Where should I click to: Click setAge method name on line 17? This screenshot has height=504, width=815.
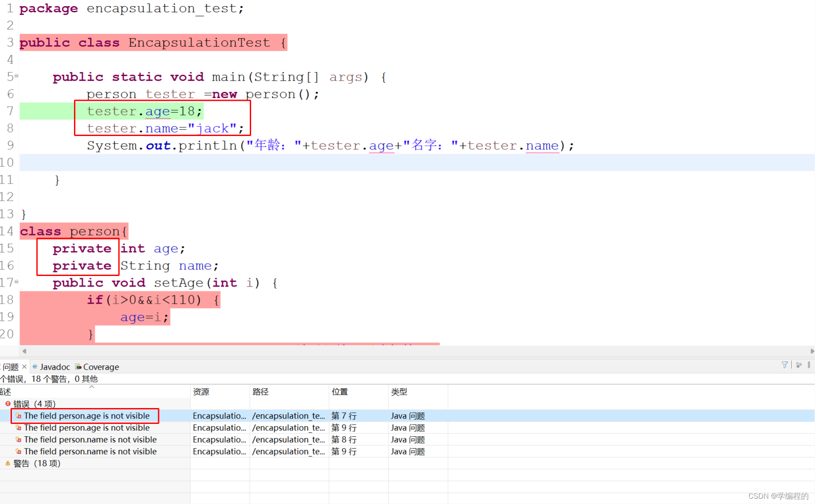[x=178, y=283]
